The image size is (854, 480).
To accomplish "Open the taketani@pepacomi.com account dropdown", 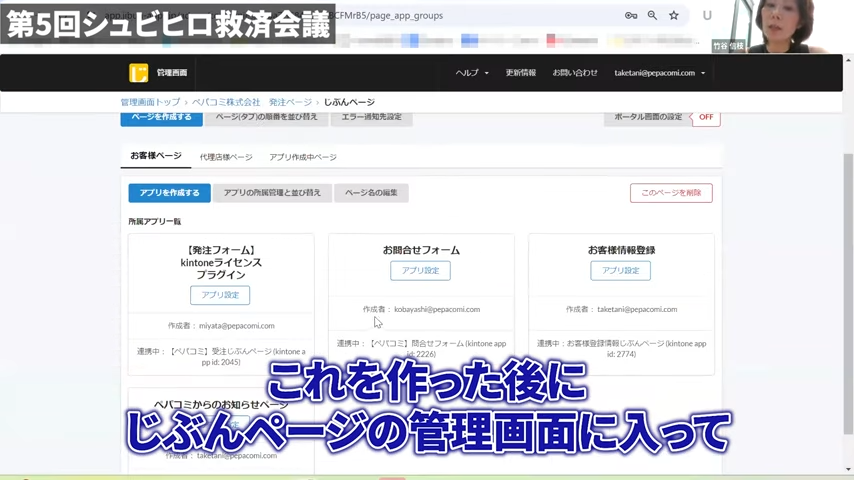I will [x=660, y=72].
